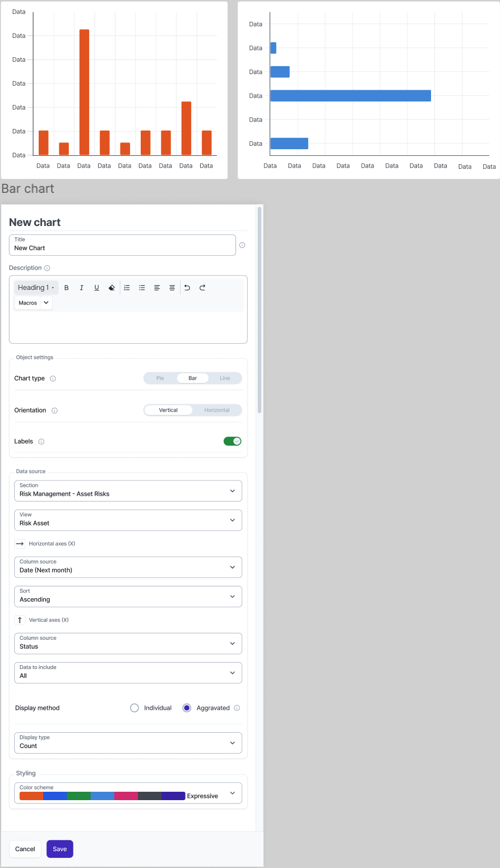Viewport: 500px width, 868px height.
Task: Select the Aggravated display method radio
Action: [x=187, y=708]
